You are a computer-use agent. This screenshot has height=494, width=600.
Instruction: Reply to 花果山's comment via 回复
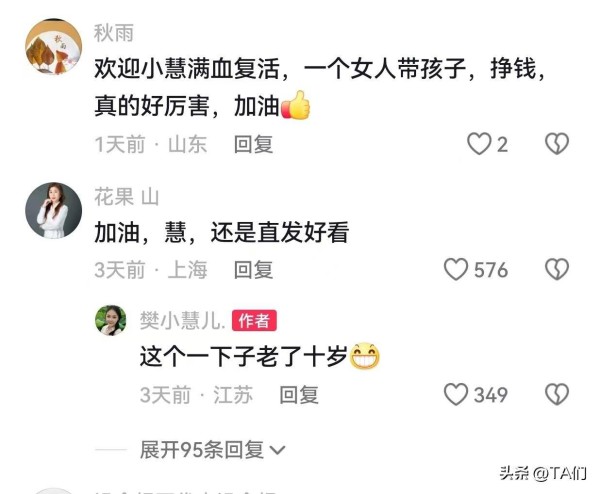tap(253, 270)
